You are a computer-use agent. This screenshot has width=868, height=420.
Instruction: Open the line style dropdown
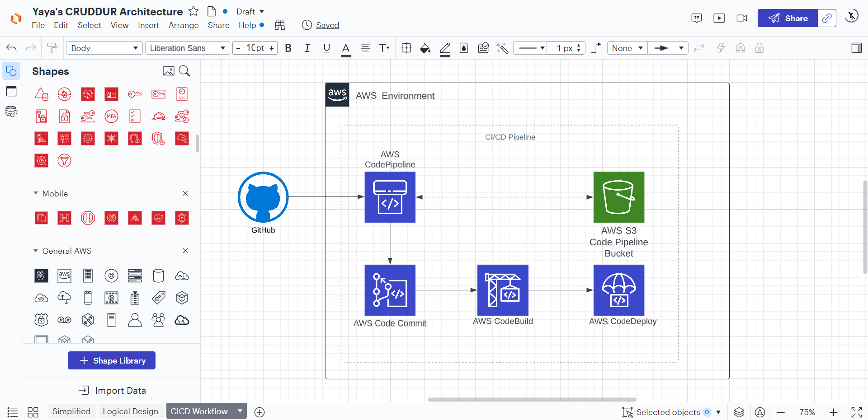point(531,48)
